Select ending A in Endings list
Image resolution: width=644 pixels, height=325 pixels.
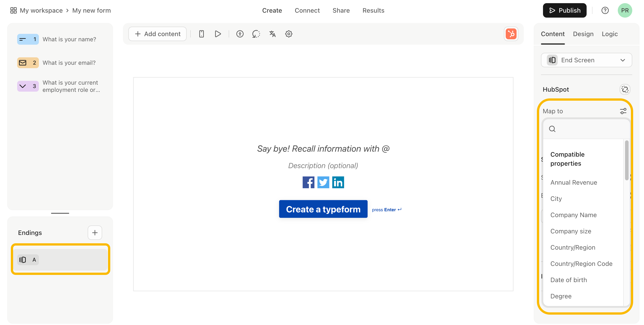click(61, 260)
